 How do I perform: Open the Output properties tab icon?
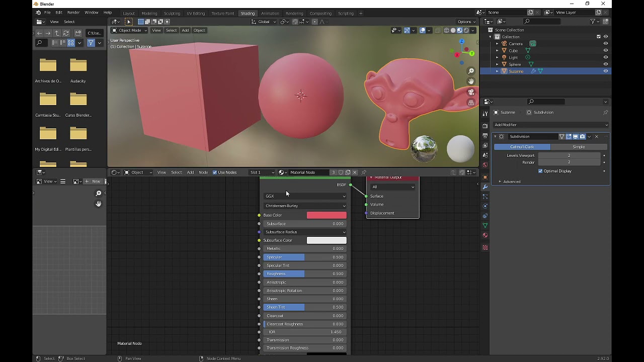(x=485, y=136)
